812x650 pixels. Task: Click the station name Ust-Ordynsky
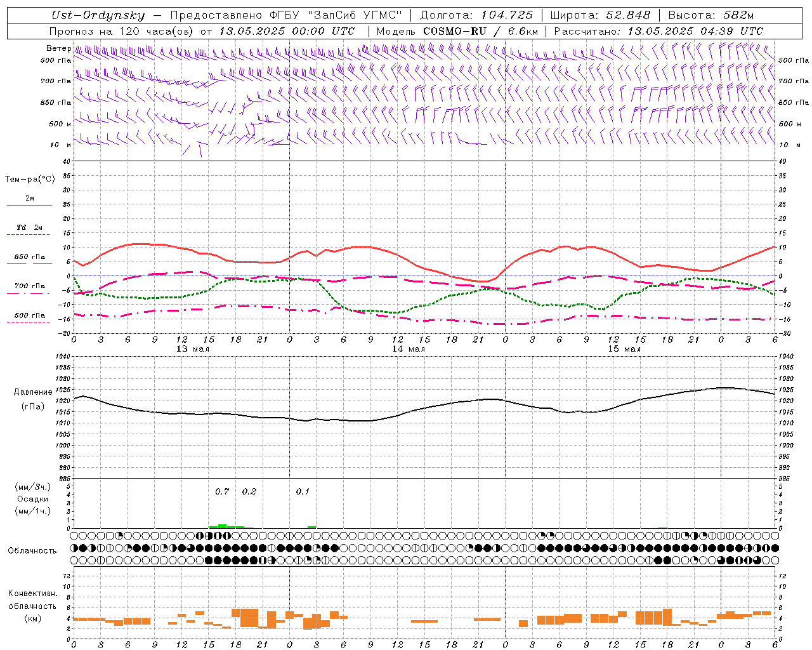98,15
